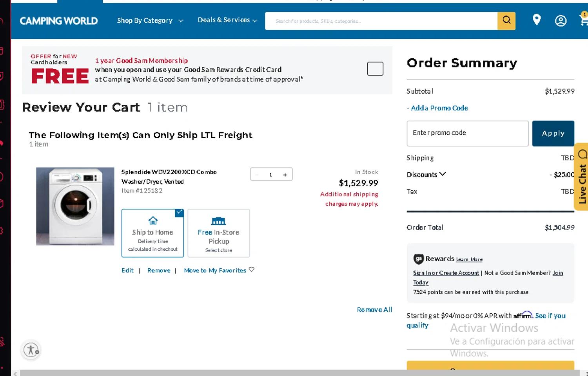The width and height of the screenshot is (588, 376).
Task: Click the order total amount $1,504.99
Action: 559,228
